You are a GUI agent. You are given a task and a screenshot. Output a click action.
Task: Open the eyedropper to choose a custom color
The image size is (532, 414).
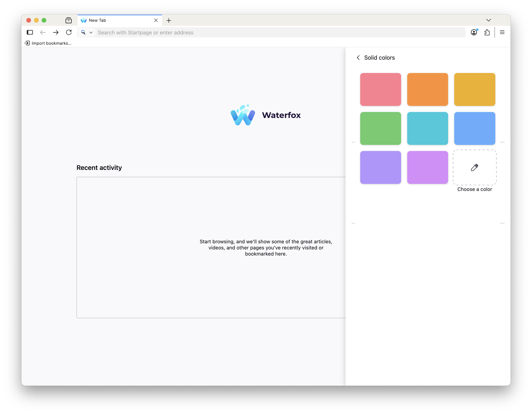tap(474, 167)
